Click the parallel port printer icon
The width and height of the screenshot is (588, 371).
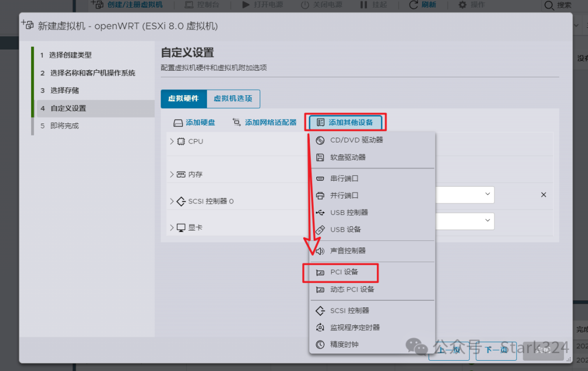[320, 196]
